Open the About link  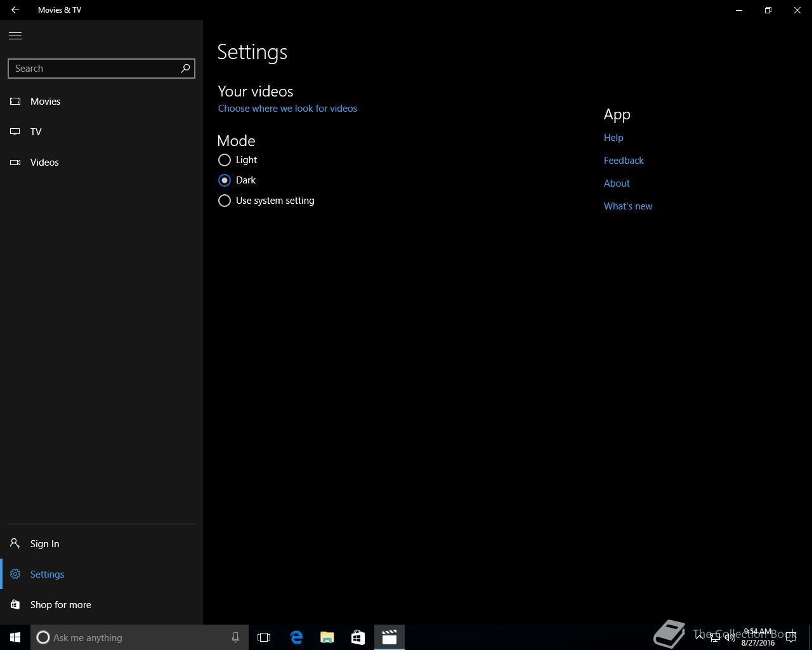point(617,183)
